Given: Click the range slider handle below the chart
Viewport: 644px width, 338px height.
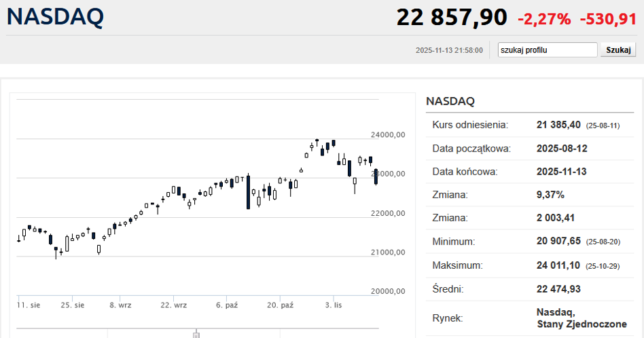Looking at the screenshot, I should [x=196, y=334].
